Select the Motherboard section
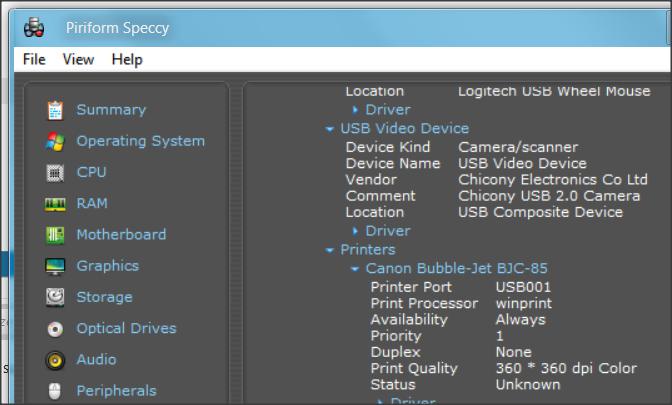 pyautogui.click(x=121, y=234)
